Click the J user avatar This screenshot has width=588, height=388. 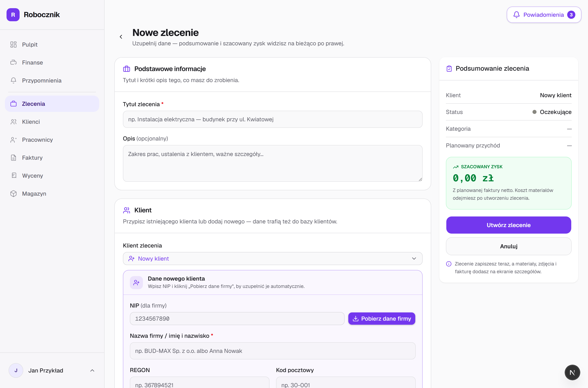[x=16, y=370]
